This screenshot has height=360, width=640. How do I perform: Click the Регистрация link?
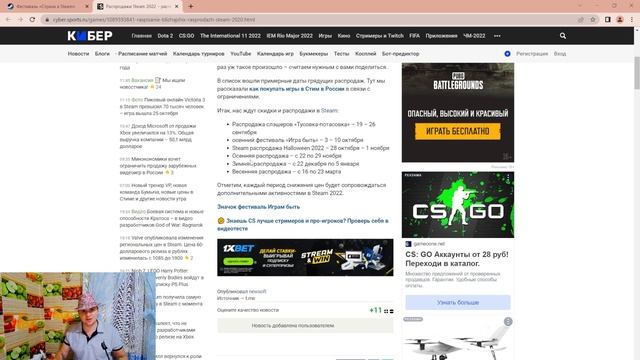532,53
